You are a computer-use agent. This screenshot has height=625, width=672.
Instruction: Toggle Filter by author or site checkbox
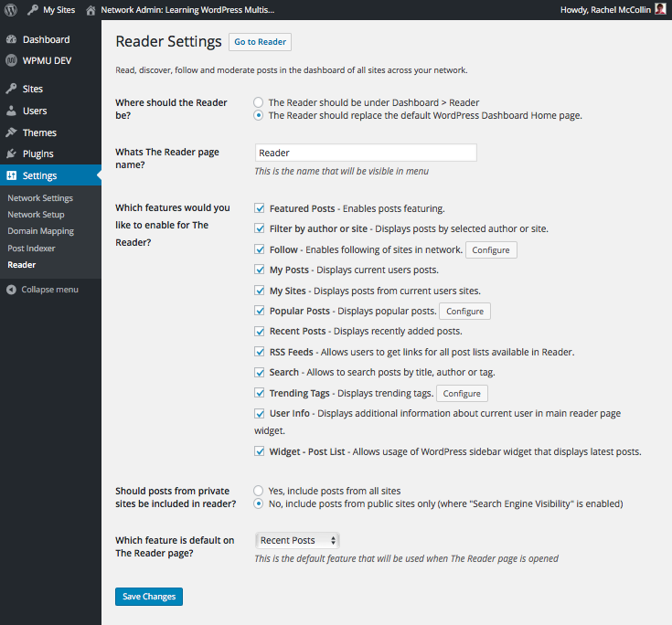(260, 228)
